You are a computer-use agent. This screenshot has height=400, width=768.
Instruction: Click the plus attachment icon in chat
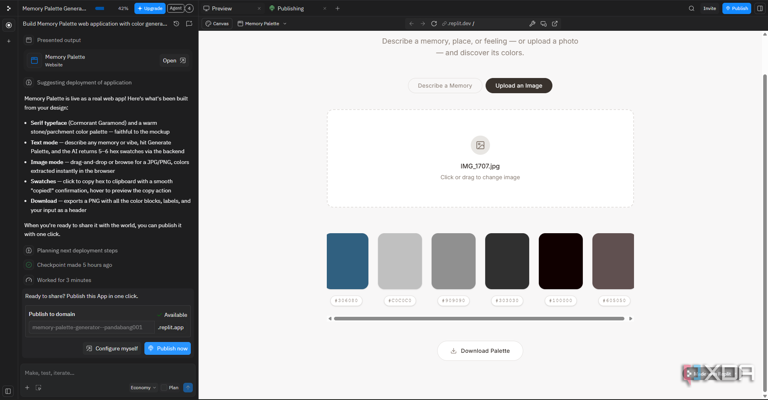pos(27,387)
